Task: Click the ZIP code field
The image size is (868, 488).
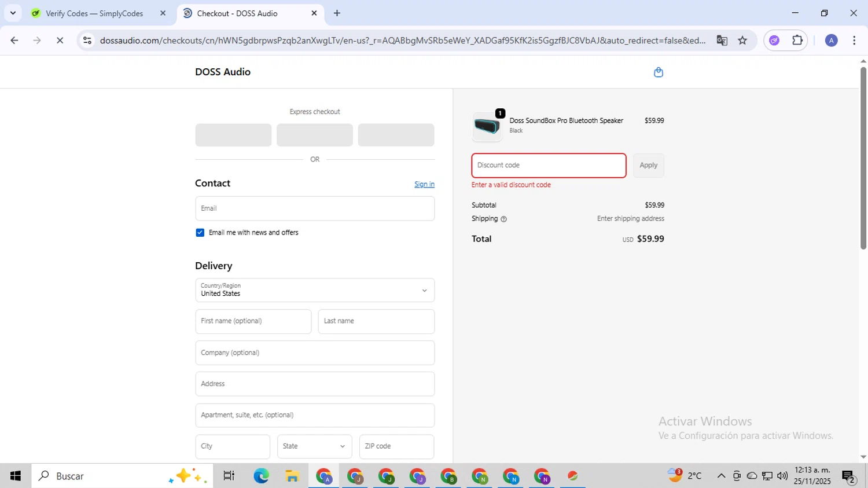Action: pos(396,446)
